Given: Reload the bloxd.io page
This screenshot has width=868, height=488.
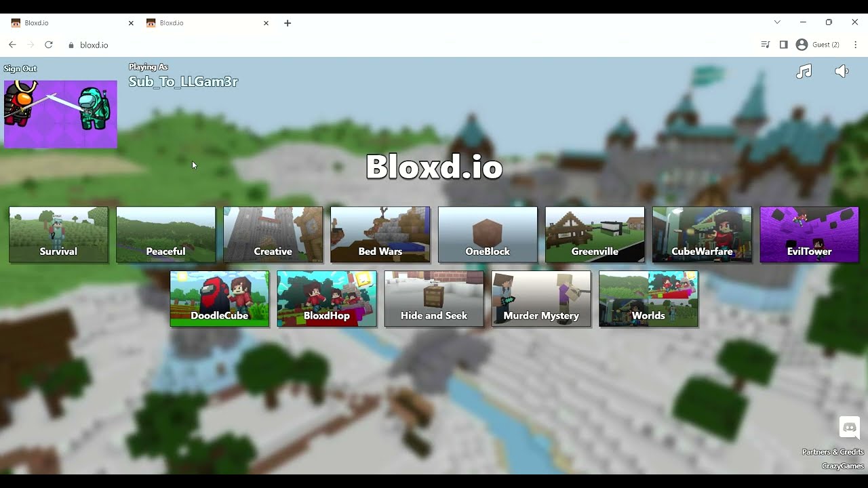Looking at the screenshot, I should [x=49, y=45].
